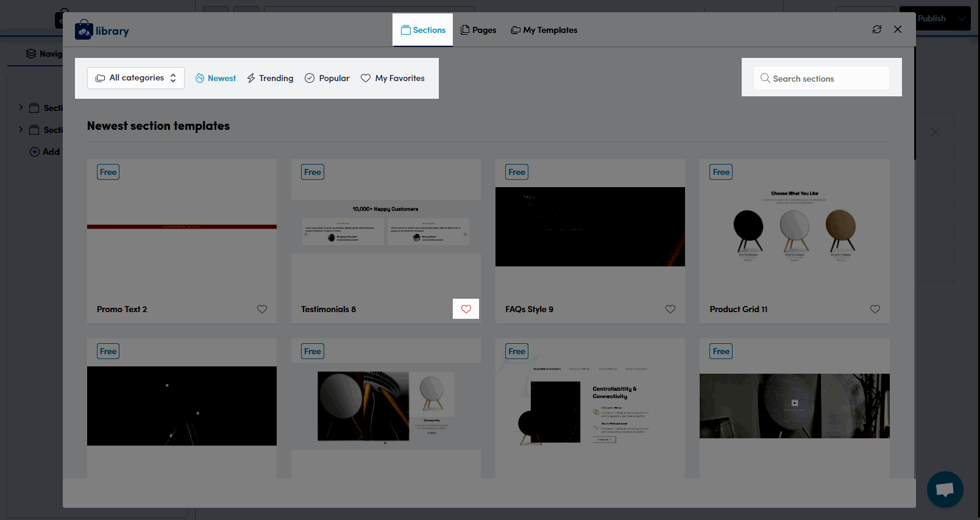
Task: Expand the second Section tree row in editor
Action: pyautogui.click(x=21, y=129)
